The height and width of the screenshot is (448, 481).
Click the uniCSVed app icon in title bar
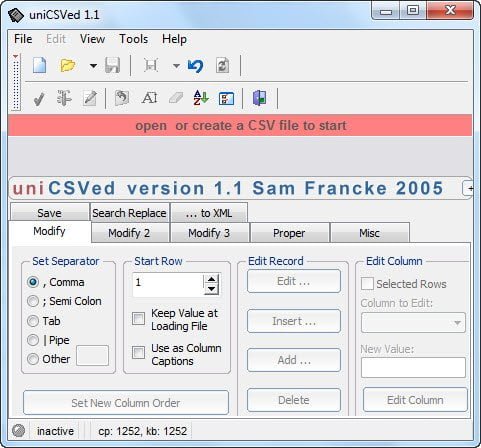[16, 15]
